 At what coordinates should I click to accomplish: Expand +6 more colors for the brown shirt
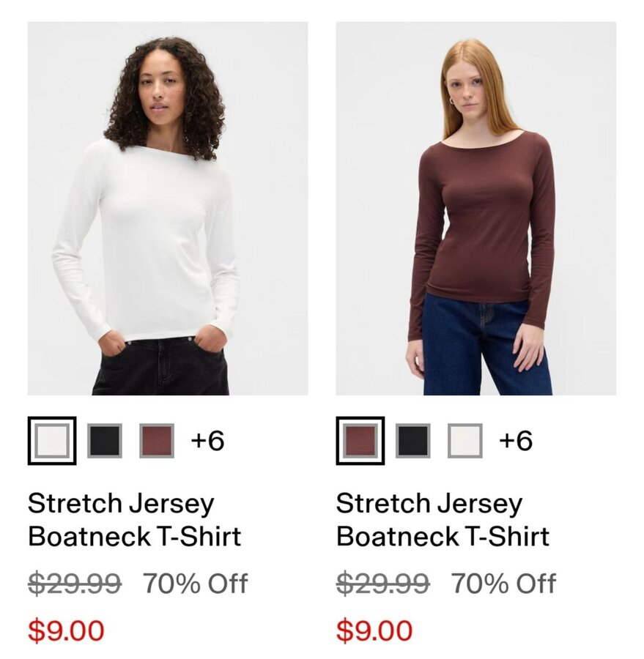516,441
